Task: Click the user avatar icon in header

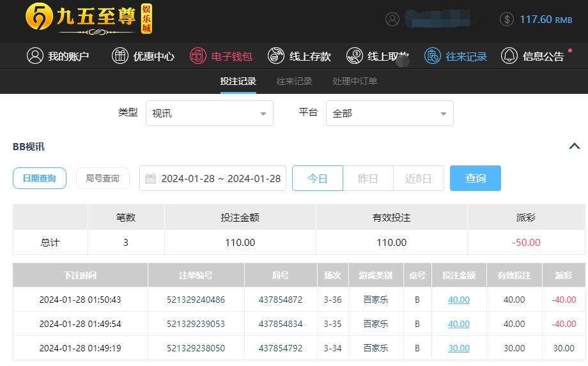Action: pyautogui.click(x=392, y=19)
